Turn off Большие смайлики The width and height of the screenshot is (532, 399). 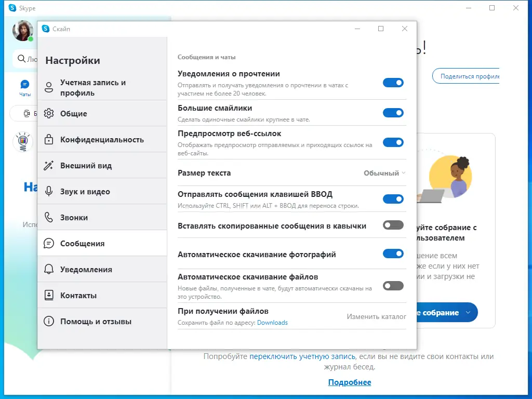(393, 112)
